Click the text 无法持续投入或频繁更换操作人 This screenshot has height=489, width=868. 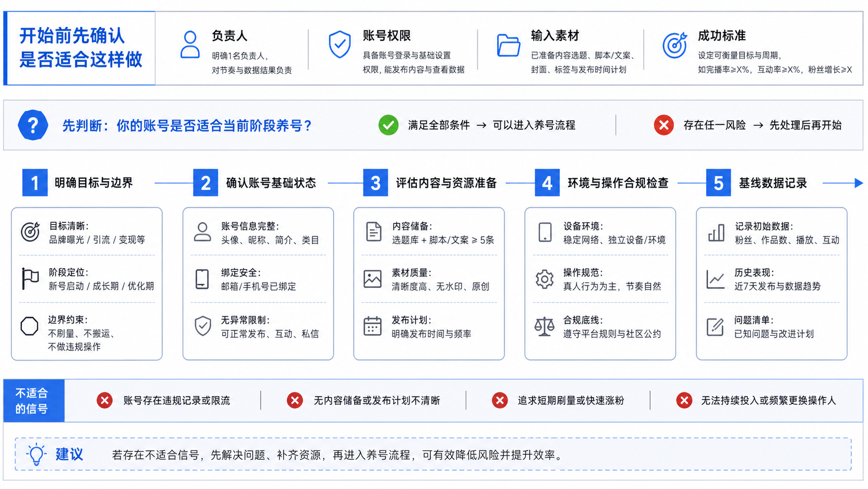click(x=768, y=401)
